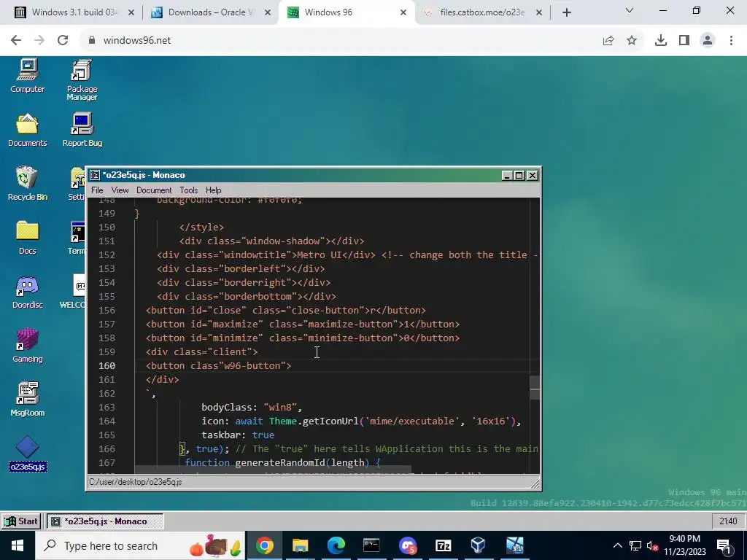
Task: Click the file path in Monaco status bar
Action: point(136,482)
